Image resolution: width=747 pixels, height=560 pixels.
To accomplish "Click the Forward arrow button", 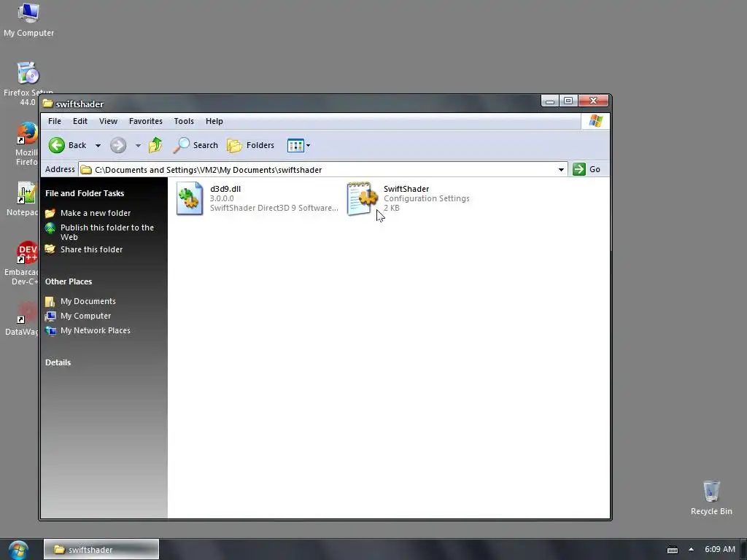I will (118, 145).
